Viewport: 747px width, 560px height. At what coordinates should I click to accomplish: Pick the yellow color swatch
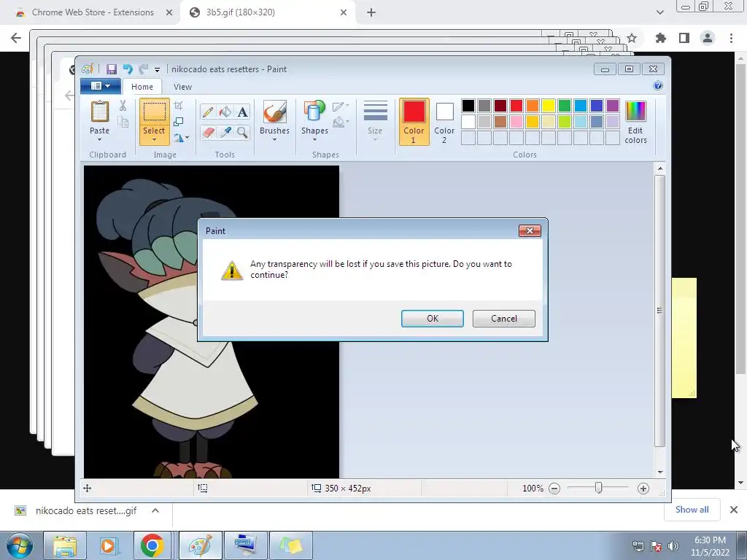point(549,106)
